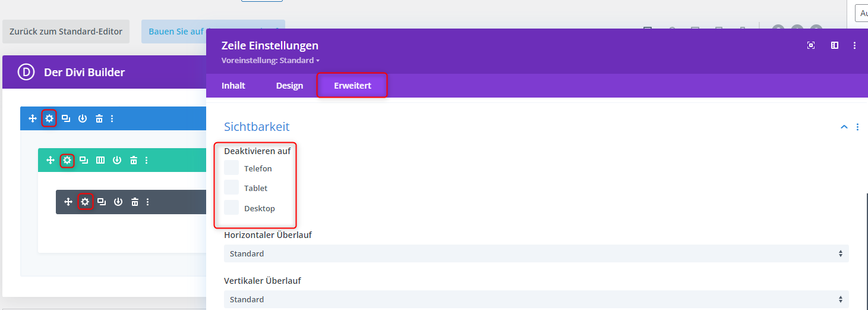
Task: Change the green row's column structure
Action: coord(100,160)
